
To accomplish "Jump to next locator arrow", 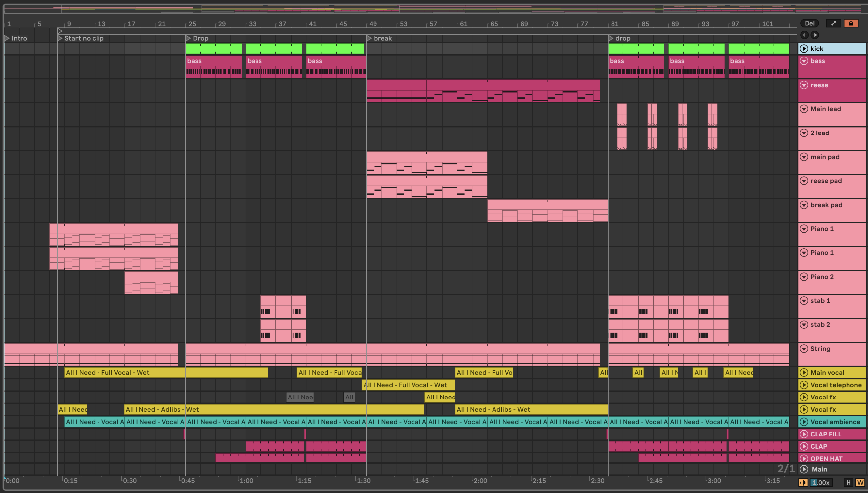I will 815,35.
